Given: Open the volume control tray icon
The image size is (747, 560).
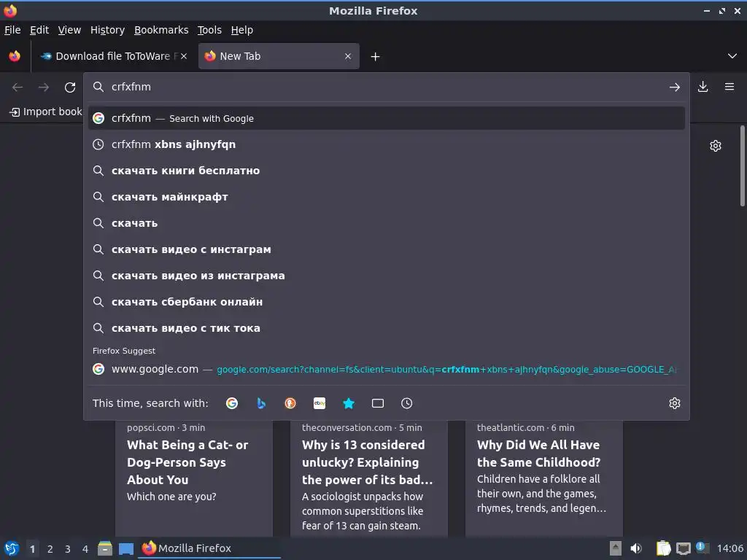Looking at the screenshot, I should coord(636,548).
